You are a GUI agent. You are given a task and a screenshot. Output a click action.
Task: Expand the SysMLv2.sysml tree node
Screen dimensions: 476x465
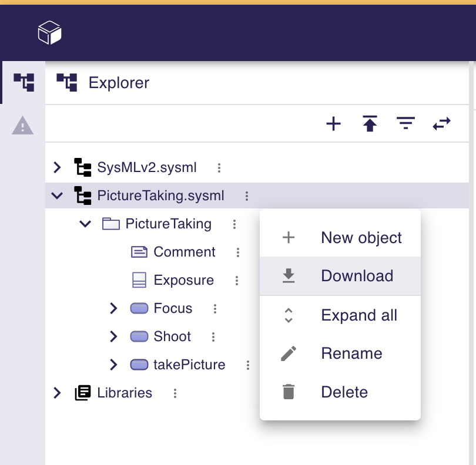point(57,167)
